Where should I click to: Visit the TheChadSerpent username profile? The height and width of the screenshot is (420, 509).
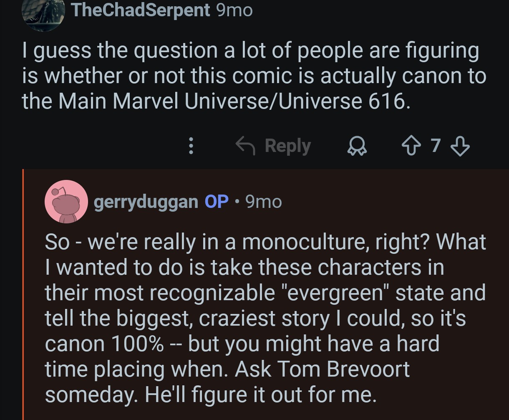(141, 10)
